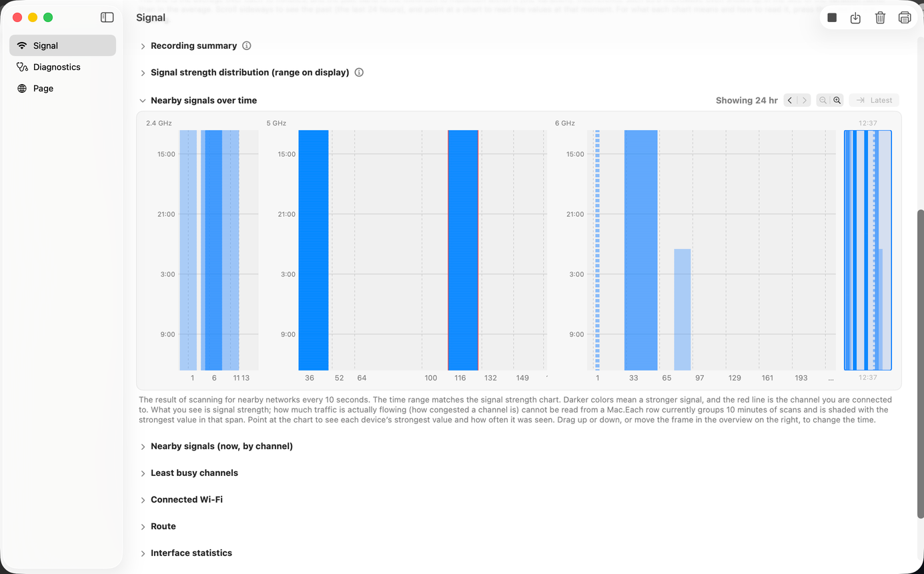Viewport: 924px width, 574px height.
Task: Expand the Recording summary section
Action: (x=143, y=46)
